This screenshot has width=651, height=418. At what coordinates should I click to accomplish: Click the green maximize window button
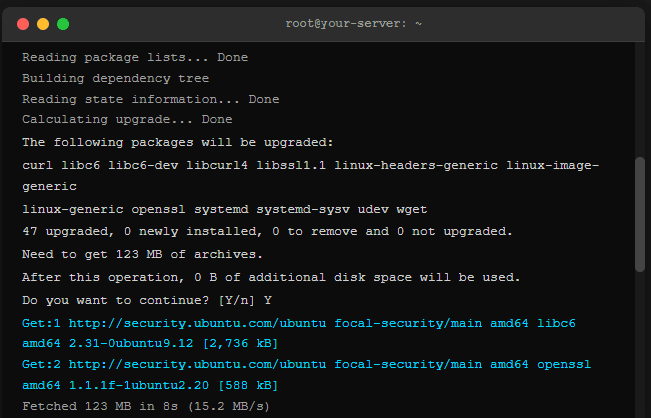[x=63, y=23]
